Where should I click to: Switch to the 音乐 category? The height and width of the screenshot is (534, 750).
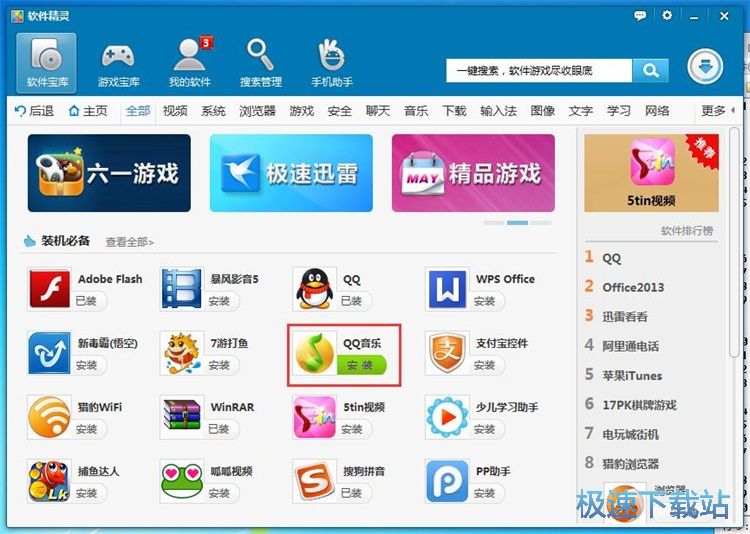point(416,111)
